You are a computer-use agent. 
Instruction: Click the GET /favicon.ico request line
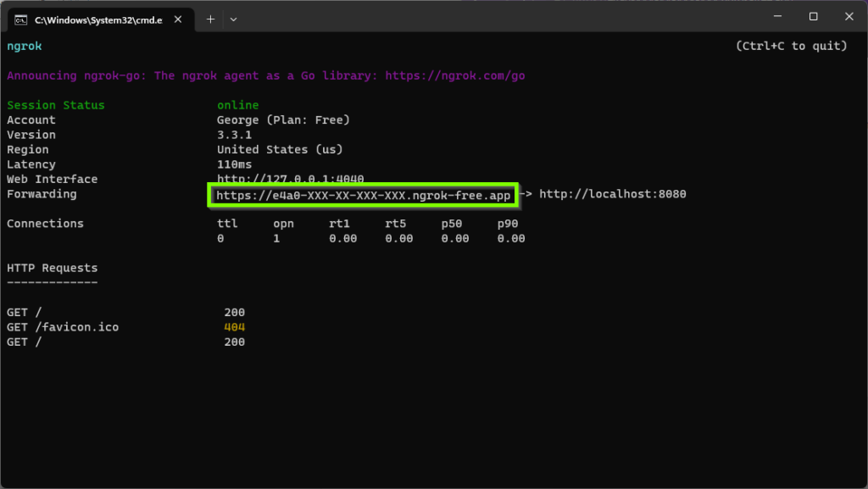pyautogui.click(x=63, y=327)
